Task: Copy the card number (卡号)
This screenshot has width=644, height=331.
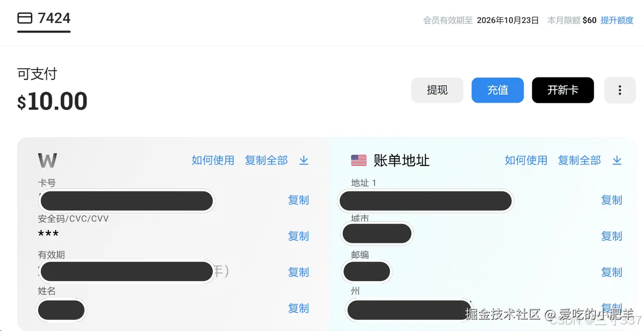Action: (298, 200)
